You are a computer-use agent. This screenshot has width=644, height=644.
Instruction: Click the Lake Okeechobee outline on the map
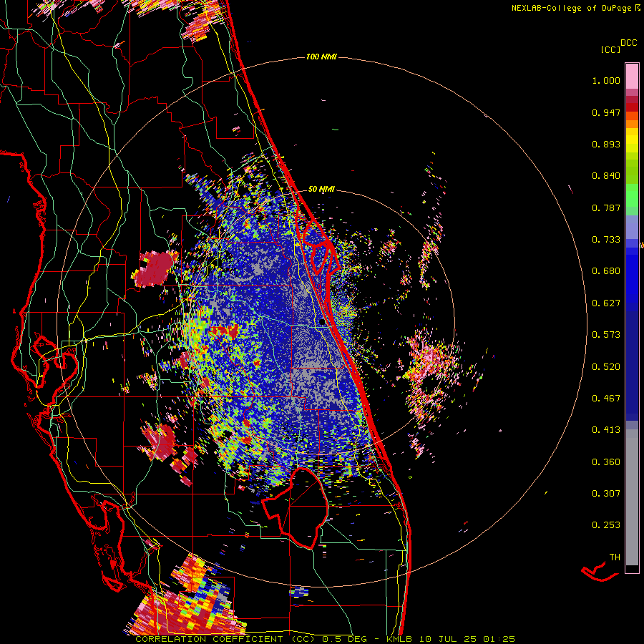(296, 507)
